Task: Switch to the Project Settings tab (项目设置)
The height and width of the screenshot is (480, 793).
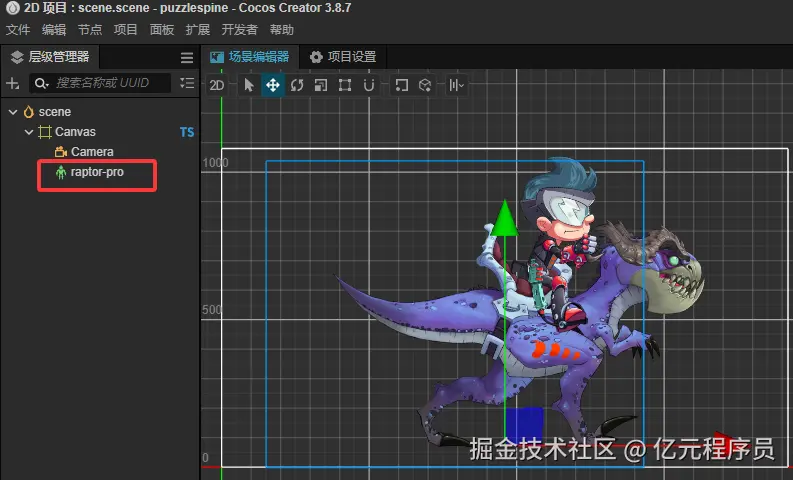Action: (x=343, y=57)
